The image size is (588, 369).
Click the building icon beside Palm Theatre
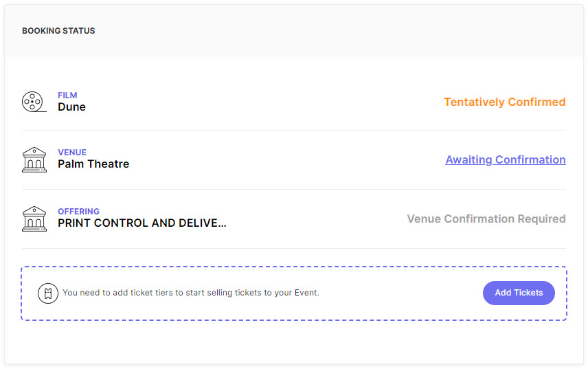pyautogui.click(x=34, y=159)
